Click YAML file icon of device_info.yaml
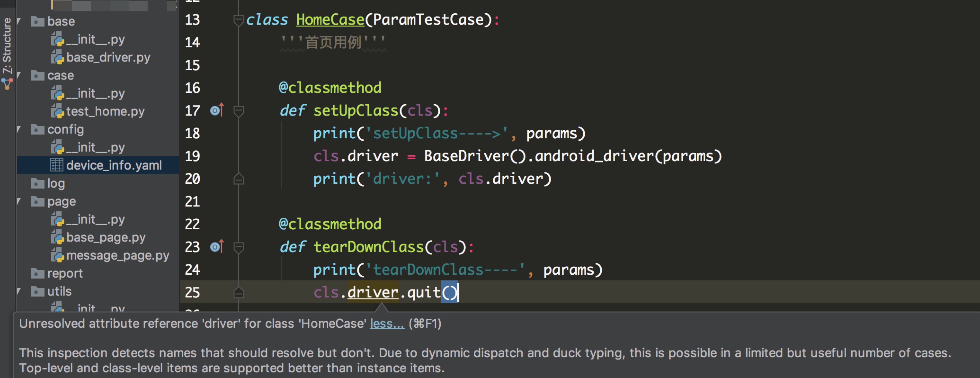980x378 pixels. pyautogui.click(x=57, y=165)
